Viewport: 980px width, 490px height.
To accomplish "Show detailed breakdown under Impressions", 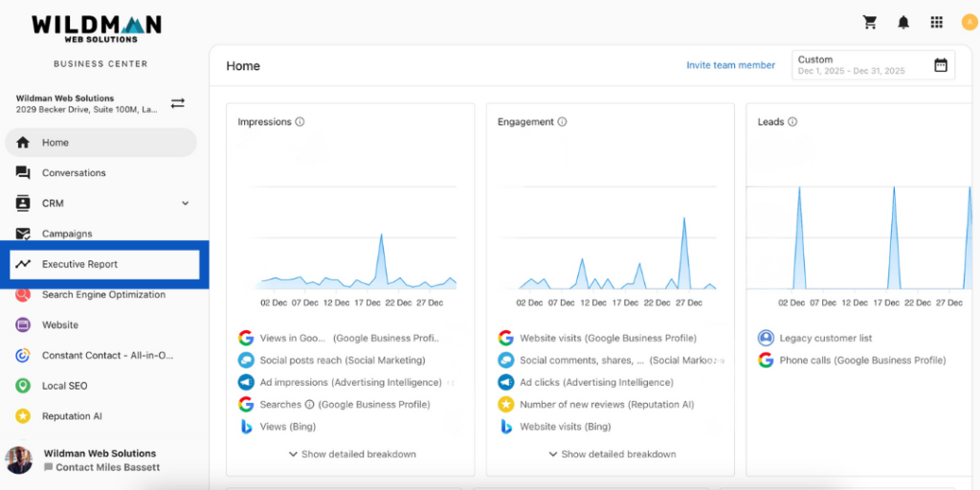I will coord(351,454).
